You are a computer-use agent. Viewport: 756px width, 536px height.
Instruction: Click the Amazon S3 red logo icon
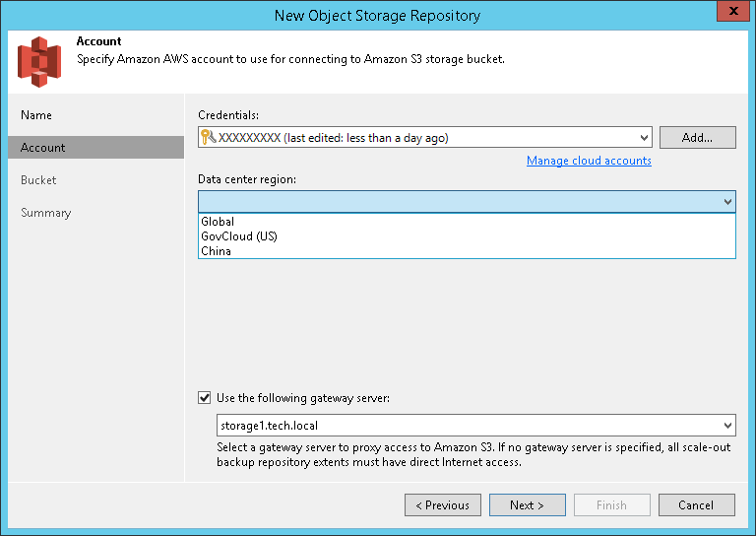tap(38, 61)
